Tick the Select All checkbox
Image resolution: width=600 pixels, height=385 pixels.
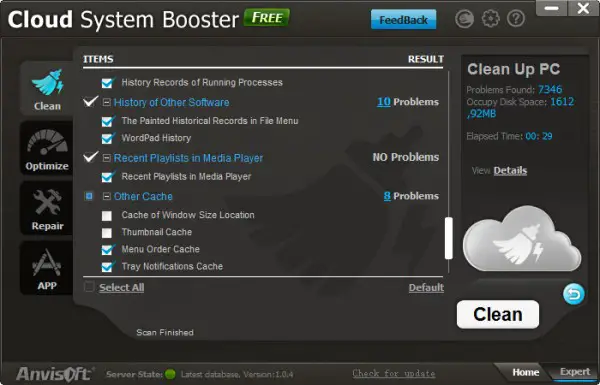[x=89, y=287]
